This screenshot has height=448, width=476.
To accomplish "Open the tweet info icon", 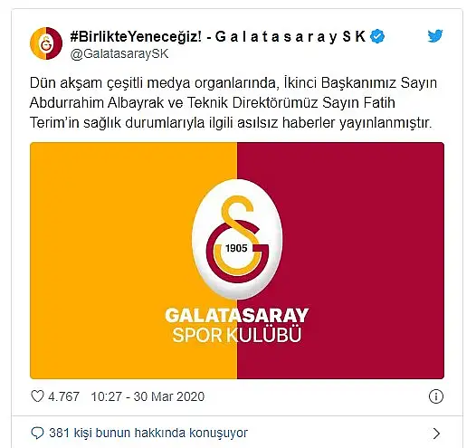I will click(x=436, y=396).
